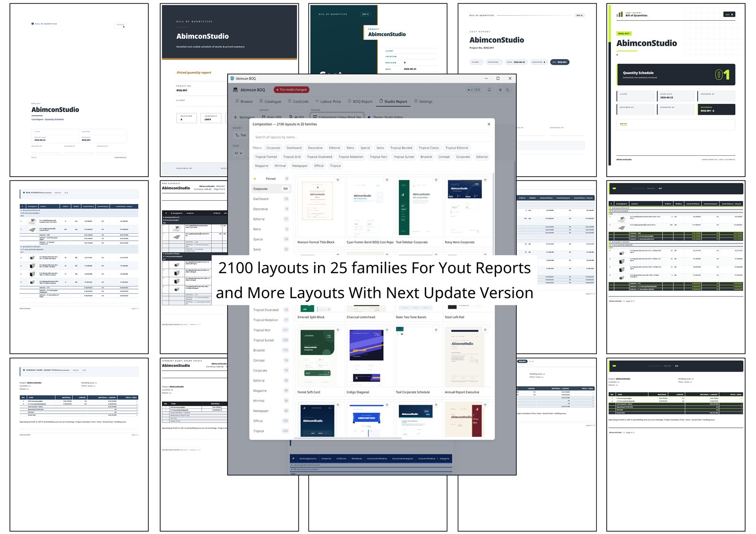Select Tropical Sunset family in sidebar

coord(271,340)
